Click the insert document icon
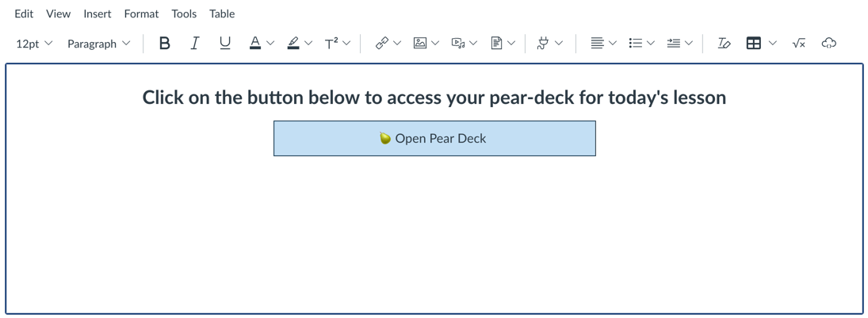 click(496, 43)
